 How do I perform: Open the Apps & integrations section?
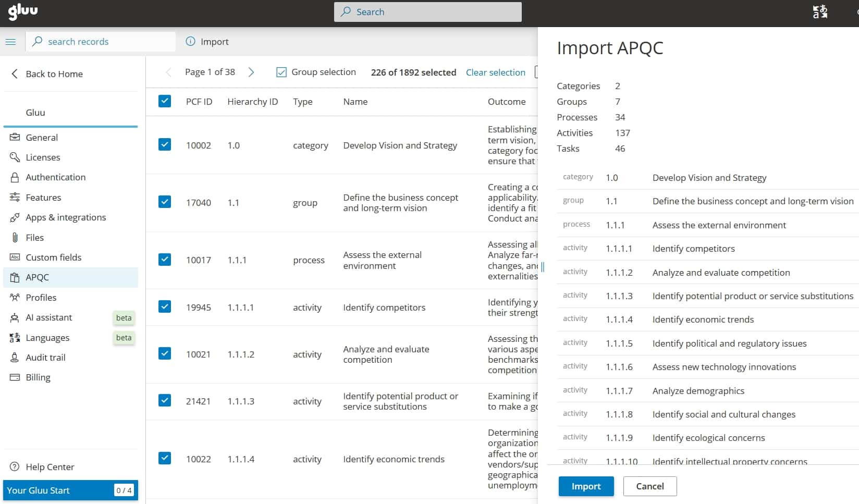pyautogui.click(x=70, y=217)
